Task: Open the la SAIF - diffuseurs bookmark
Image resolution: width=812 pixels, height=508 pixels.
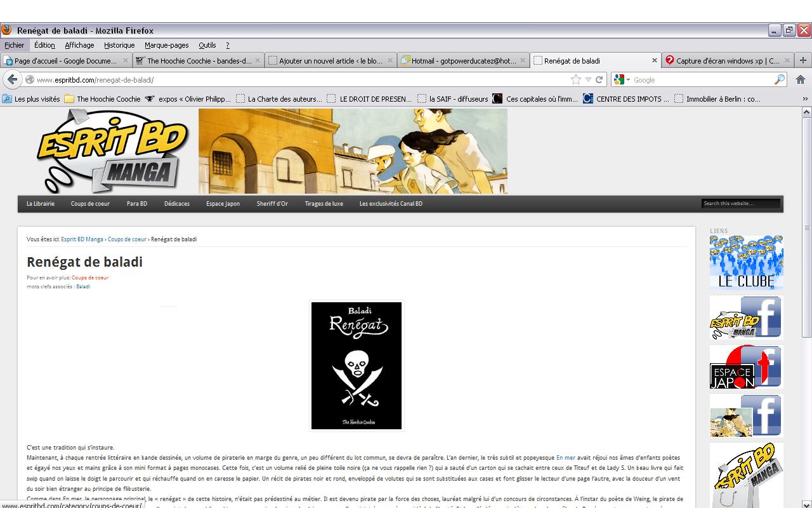Action: point(453,98)
